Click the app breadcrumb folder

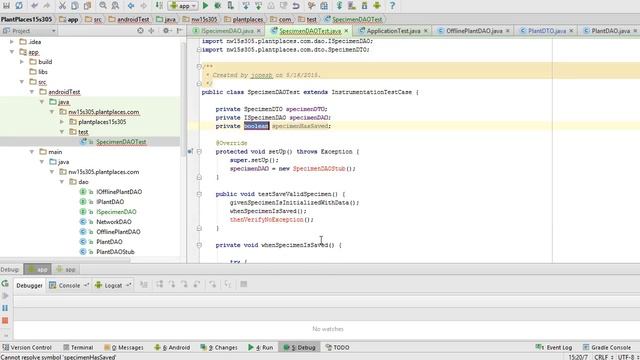click(x=69, y=19)
